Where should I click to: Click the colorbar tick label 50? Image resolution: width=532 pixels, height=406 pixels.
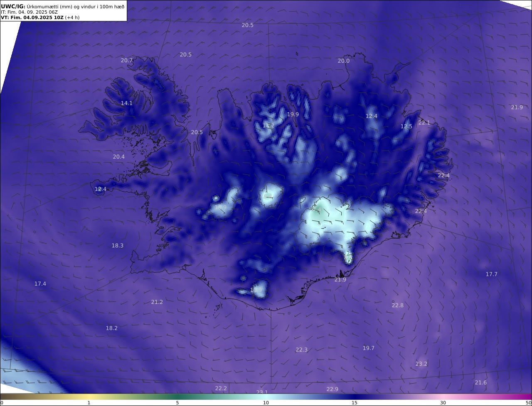coord(528,403)
